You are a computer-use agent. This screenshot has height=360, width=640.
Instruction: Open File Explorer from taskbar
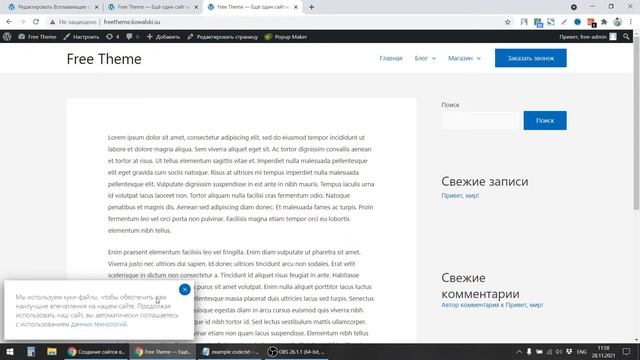52,351
